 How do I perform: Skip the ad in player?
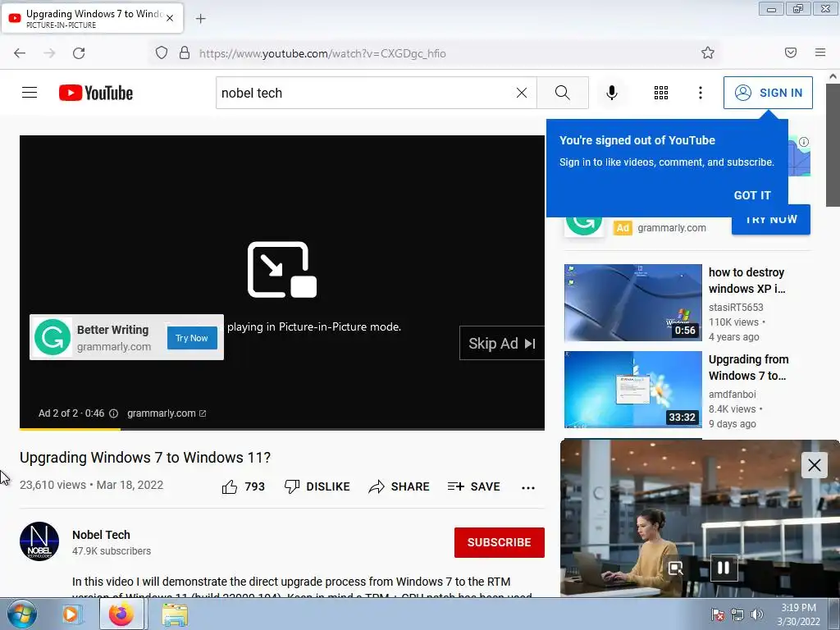coord(501,344)
